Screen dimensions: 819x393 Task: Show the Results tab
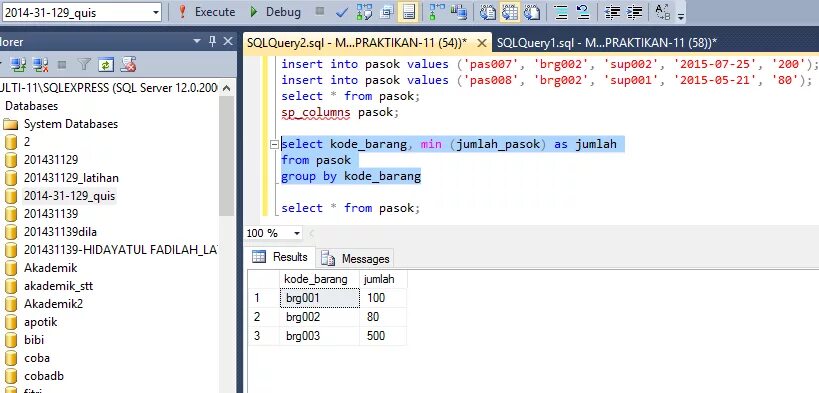click(281, 257)
